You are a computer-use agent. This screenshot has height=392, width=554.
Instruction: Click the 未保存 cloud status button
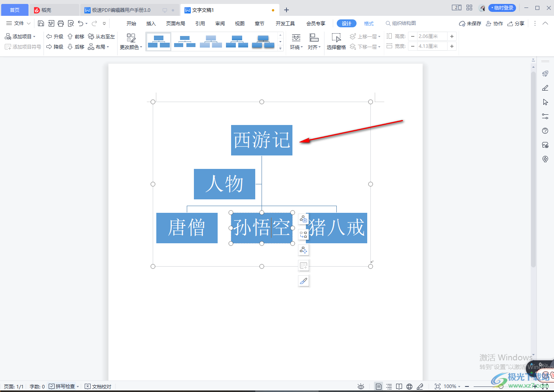tap(470, 24)
